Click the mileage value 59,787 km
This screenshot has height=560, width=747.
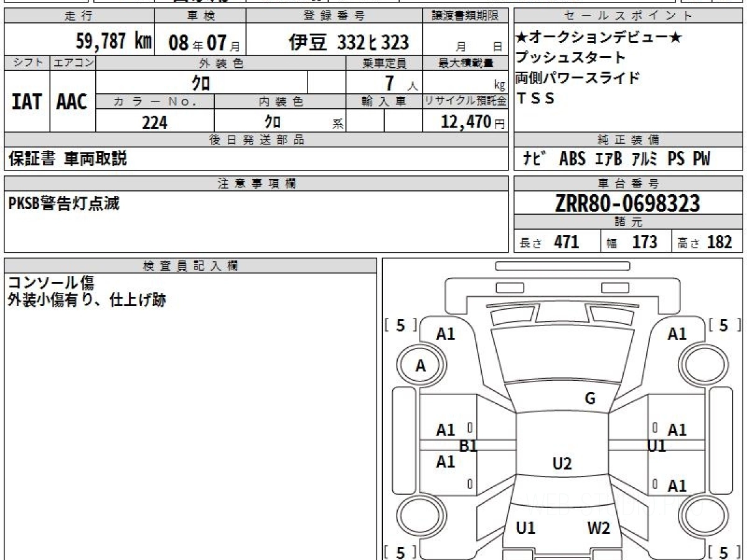point(114,42)
